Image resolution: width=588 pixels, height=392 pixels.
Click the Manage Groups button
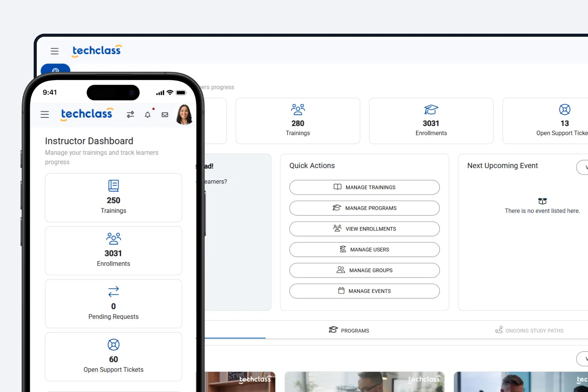point(364,270)
